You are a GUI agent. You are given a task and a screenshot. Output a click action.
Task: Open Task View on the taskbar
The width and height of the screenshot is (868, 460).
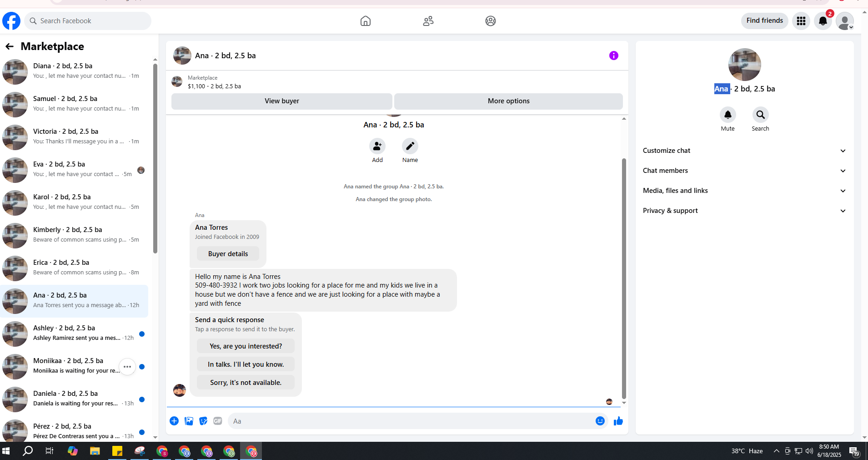point(50,451)
